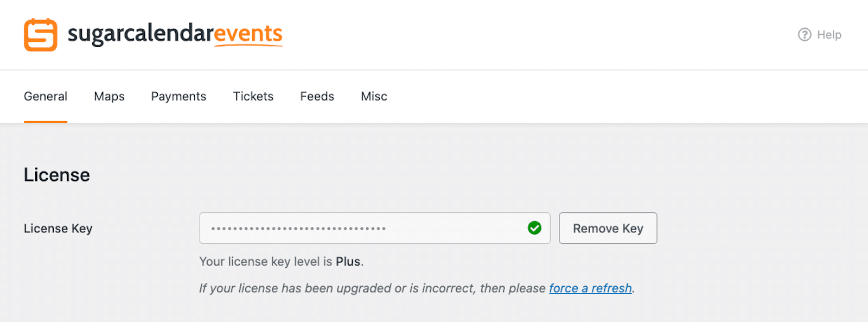Screen dimensions: 868x322
Task: Open the Maps settings tab
Action: 109,97
